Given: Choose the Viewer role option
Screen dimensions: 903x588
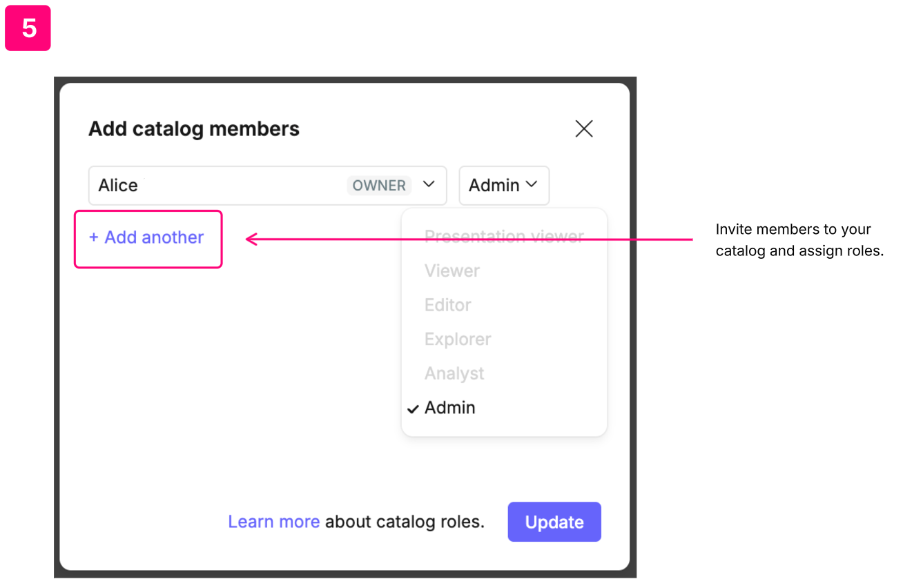Looking at the screenshot, I should [452, 271].
